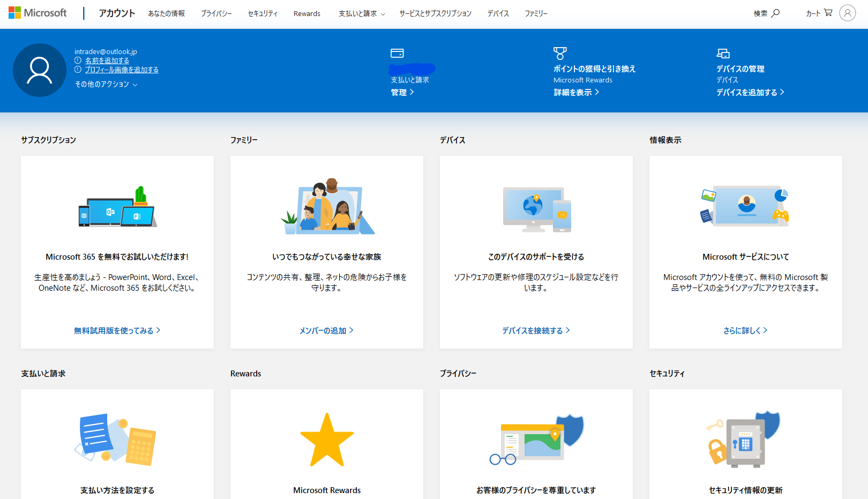Expand the 支払いと請求 navigation dropdown
The image size is (868, 499).
[362, 13]
